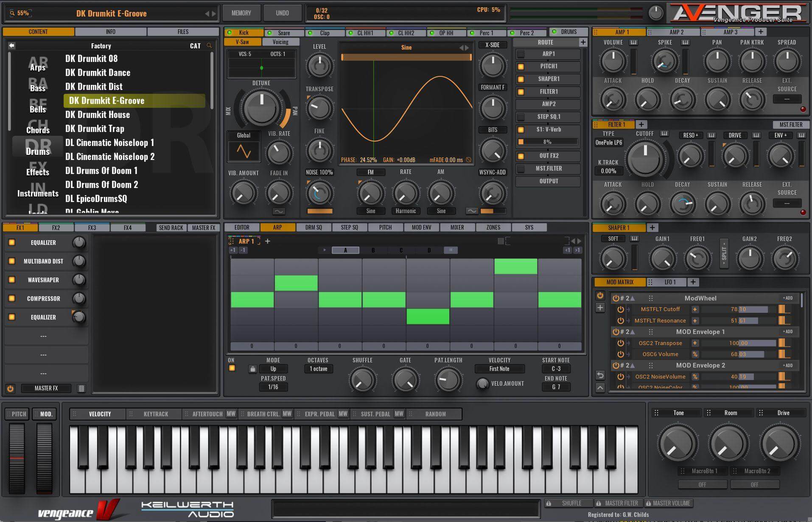Open the FX2 tab
Image resolution: width=812 pixels, height=522 pixels.
point(56,228)
